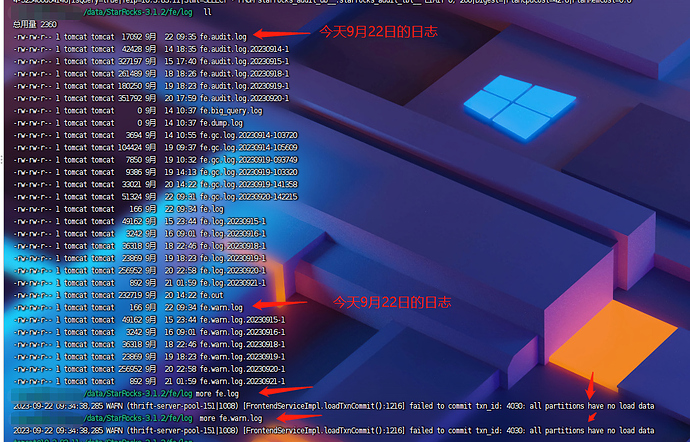Select file name fe.audit.log.20230918-1
This screenshot has width=690, height=442.
(244, 74)
